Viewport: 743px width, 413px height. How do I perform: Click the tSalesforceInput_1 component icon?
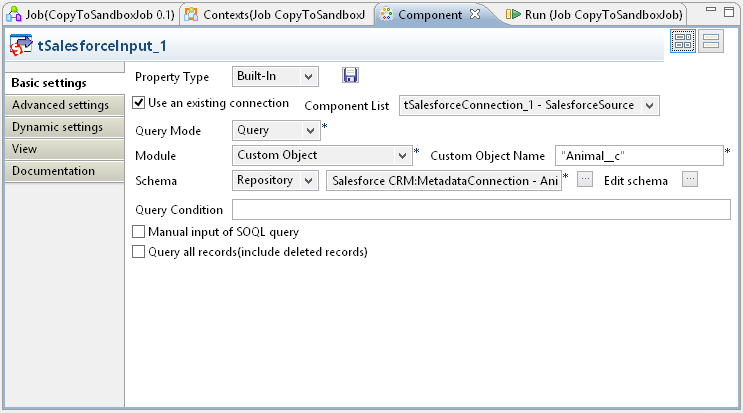19,46
